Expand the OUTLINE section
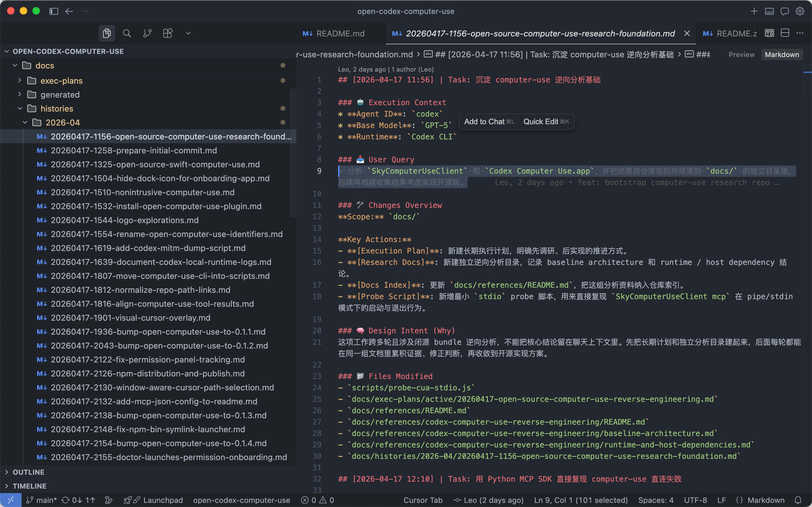Image resolution: width=812 pixels, height=507 pixels. click(x=28, y=472)
